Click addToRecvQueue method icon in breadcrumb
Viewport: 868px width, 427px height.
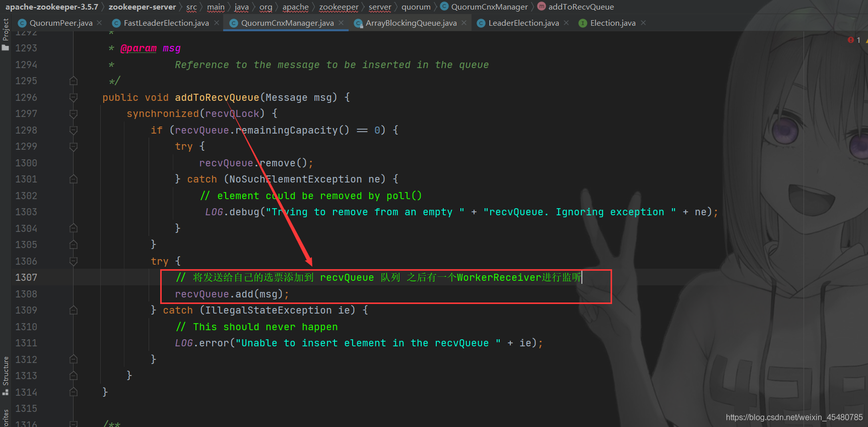[x=542, y=7]
